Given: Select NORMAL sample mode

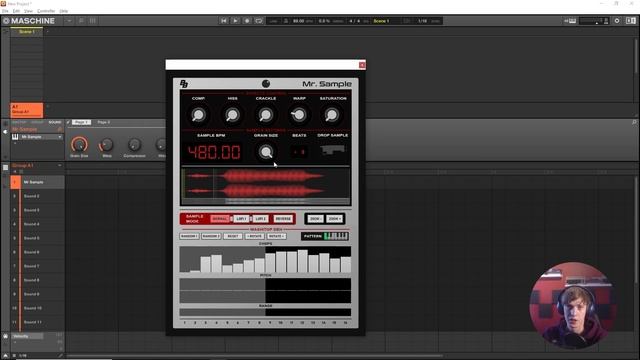Looking at the screenshot, I should [x=220, y=219].
